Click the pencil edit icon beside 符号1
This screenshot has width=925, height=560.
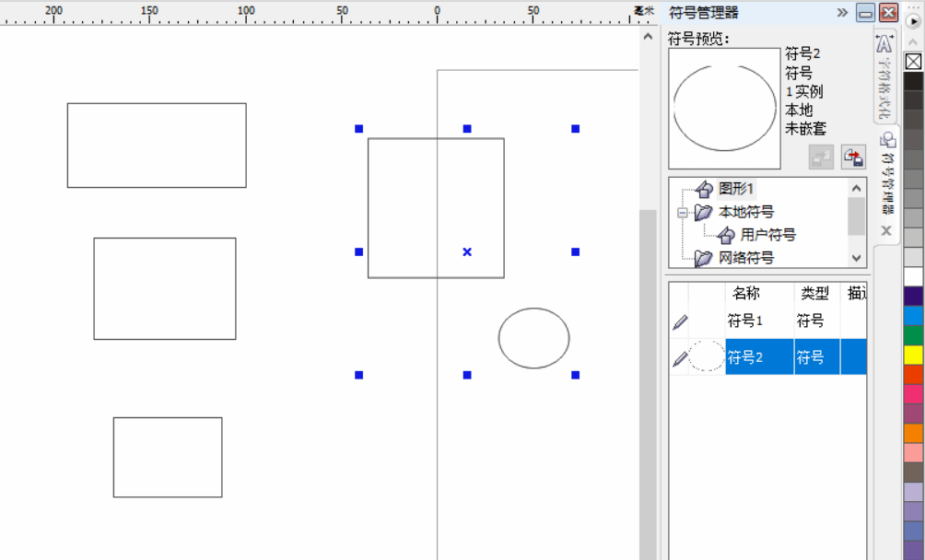pos(680,321)
